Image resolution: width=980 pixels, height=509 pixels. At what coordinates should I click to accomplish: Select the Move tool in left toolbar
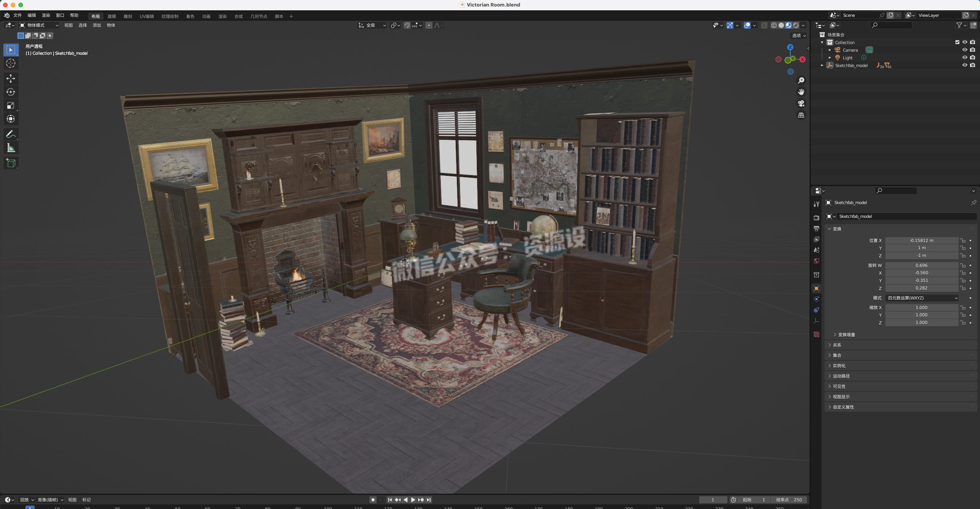pyautogui.click(x=11, y=79)
